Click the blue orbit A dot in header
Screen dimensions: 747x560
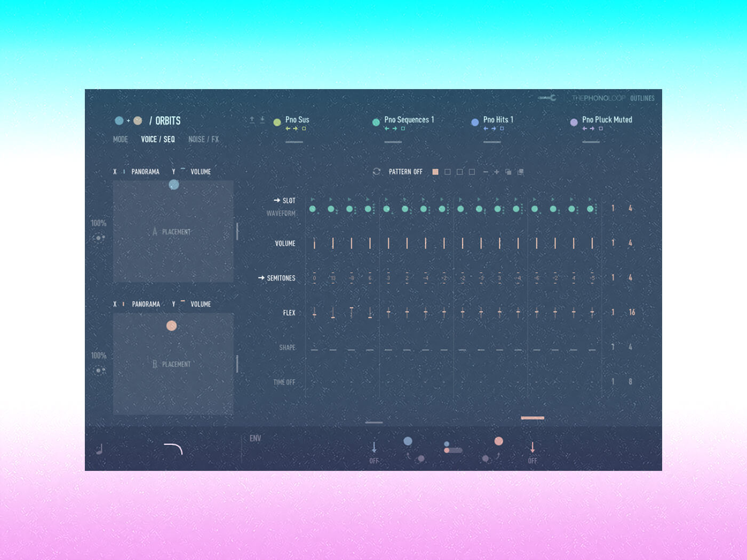pos(119,121)
